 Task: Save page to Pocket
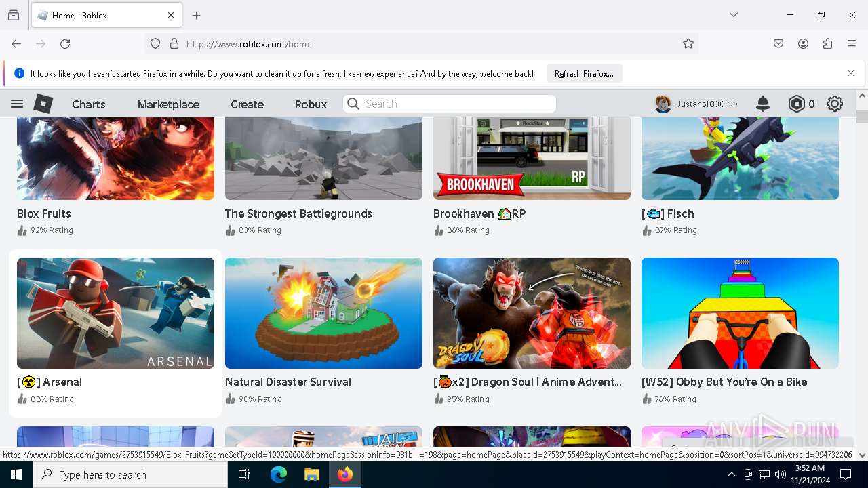(778, 44)
